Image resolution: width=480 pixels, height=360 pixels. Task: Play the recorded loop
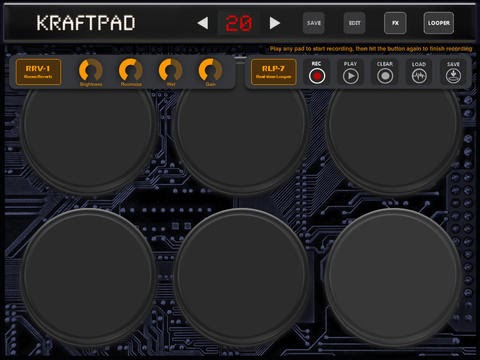(x=351, y=76)
